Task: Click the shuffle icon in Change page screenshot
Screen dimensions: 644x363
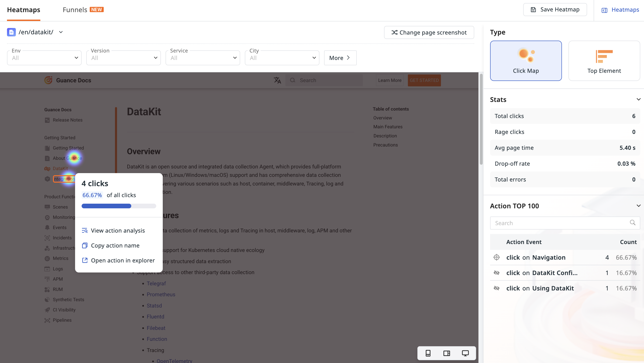Action: pyautogui.click(x=394, y=32)
